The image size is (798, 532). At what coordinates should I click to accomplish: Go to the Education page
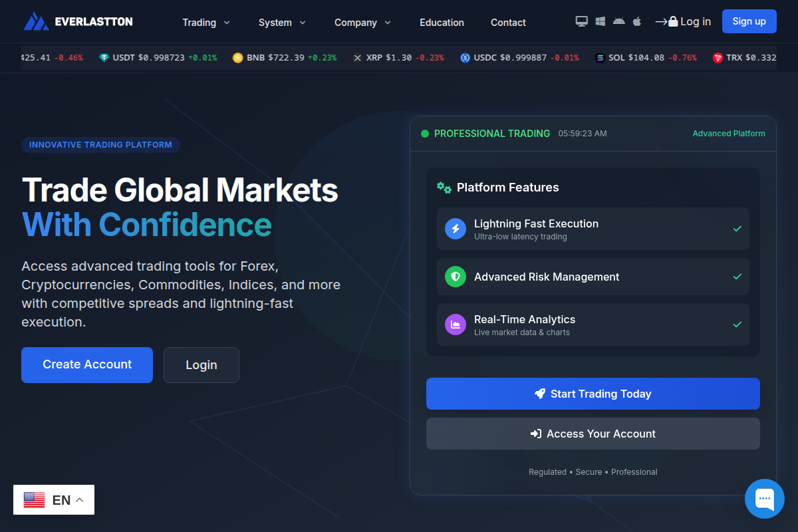442,23
